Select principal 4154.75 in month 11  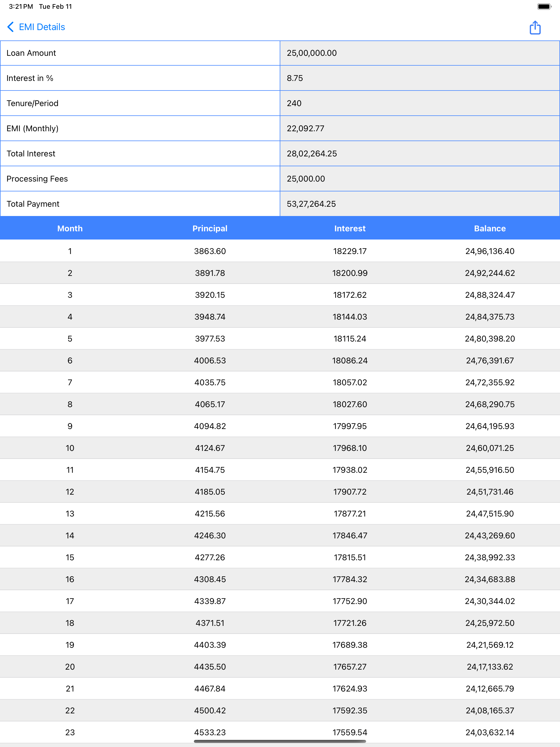210,470
